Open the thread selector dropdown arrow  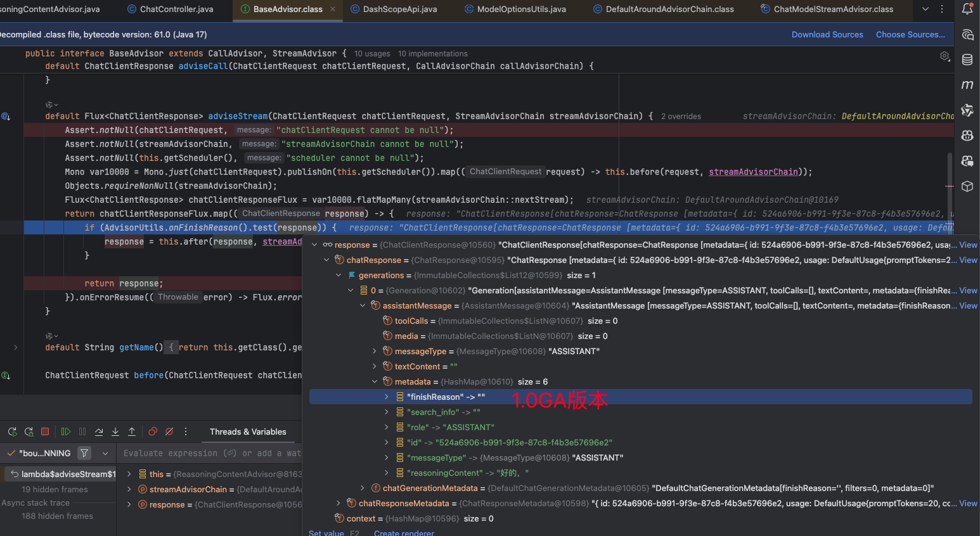(x=105, y=453)
